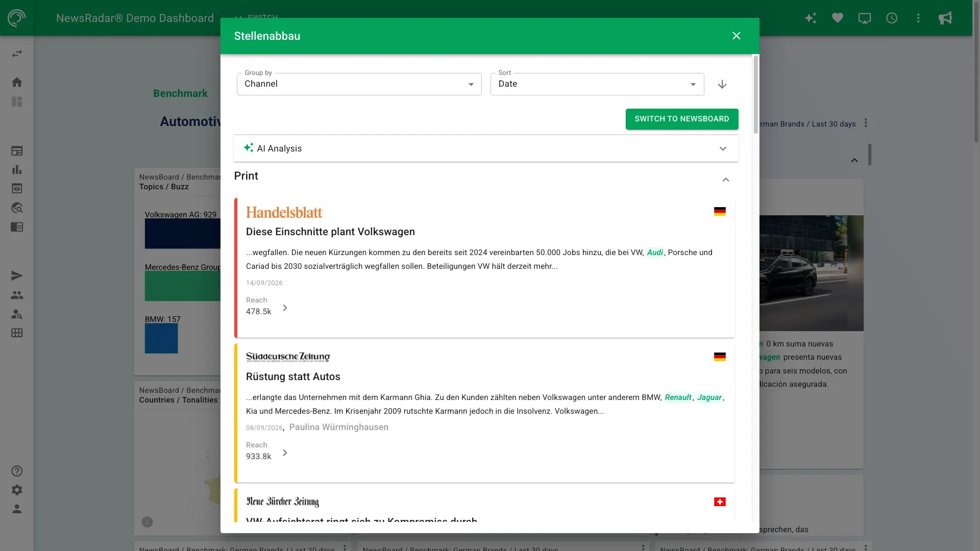Open the presentation screen icon
The width and height of the screenshot is (980, 551).
pyautogui.click(x=865, y=18)
